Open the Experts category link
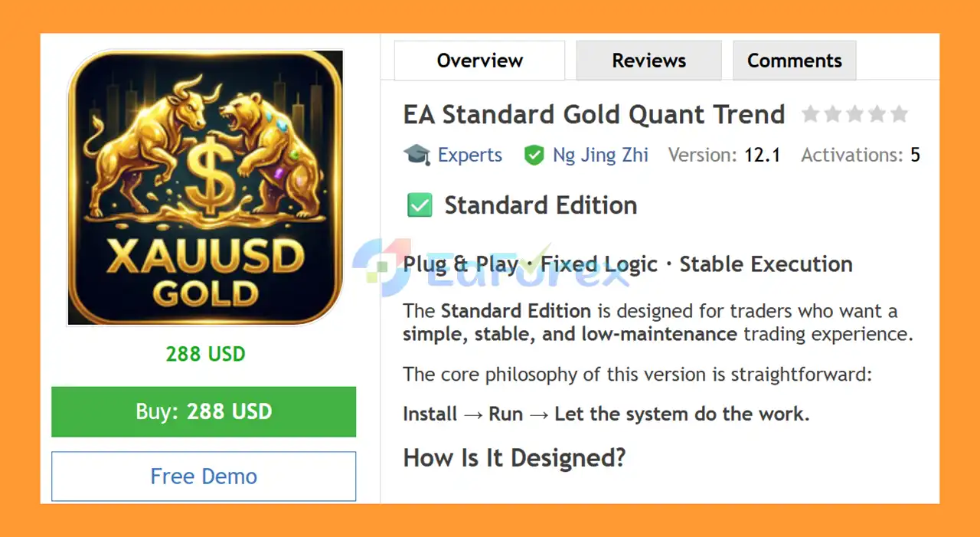Image resolution: width=980 pixels, height=537 pixels. 469,155
